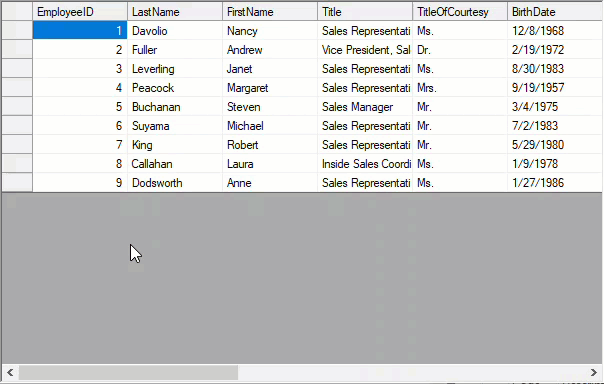The image size is (604, 384).
Task: Select the Sales Manager title cell
Action: point(365,107)
